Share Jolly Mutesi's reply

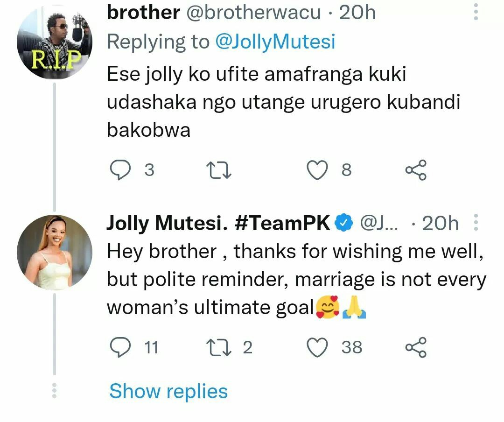[415, 347]
